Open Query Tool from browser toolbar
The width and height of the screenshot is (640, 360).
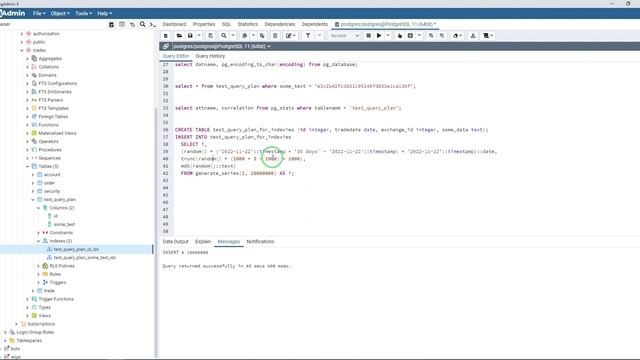(x=111, y=24)
